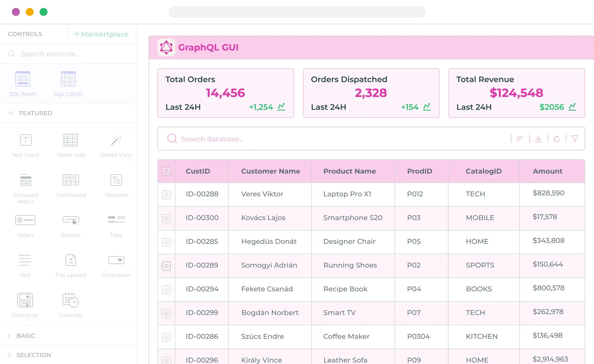Click the sort icon above the data table
This screenshot has width=594, height=364.
pyautogui.click(x=520, y=138)
